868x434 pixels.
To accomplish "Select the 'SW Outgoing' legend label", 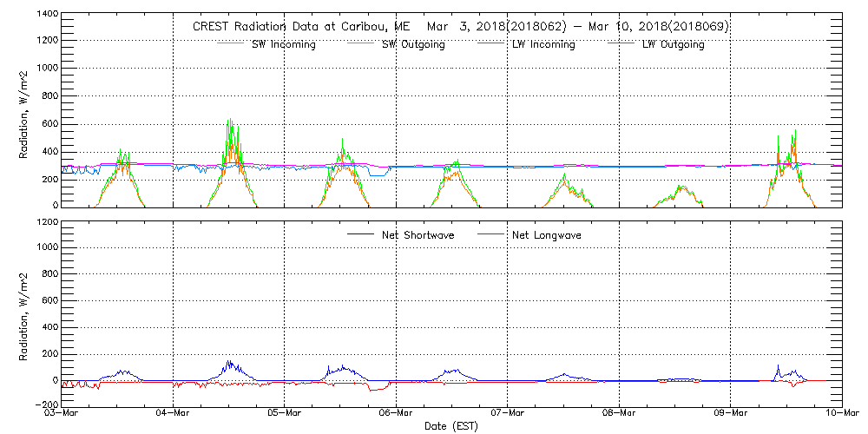I will (x=413, y=45).
